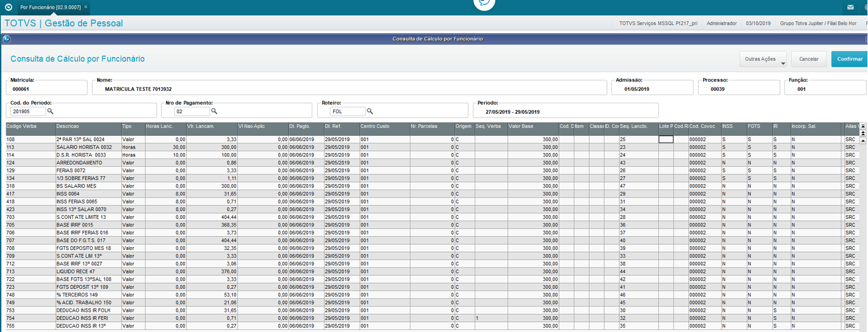Click the Processo field 00039
Screen dimensions: 868x332
pos(739,89)
